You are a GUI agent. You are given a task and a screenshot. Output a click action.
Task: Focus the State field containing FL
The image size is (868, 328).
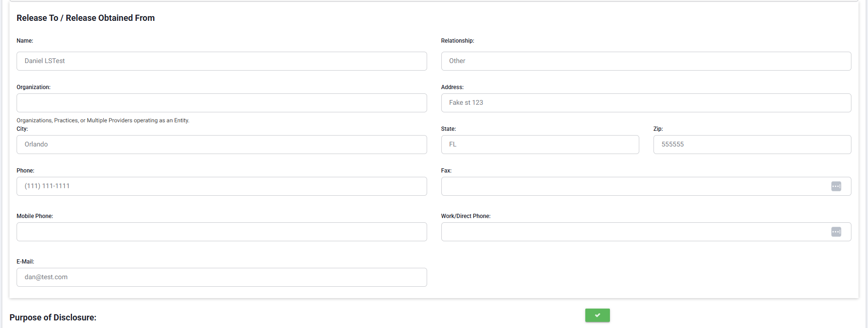[540, 145]
